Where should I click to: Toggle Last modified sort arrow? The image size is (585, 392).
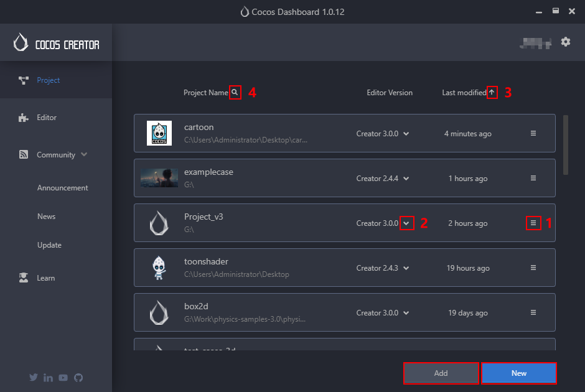click(492, 92)
